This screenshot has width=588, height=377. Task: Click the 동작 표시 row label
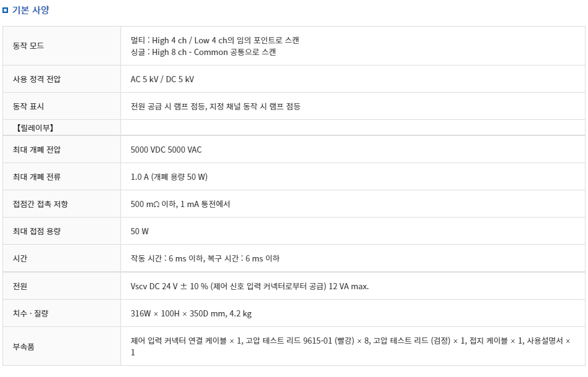pos(28,106)
